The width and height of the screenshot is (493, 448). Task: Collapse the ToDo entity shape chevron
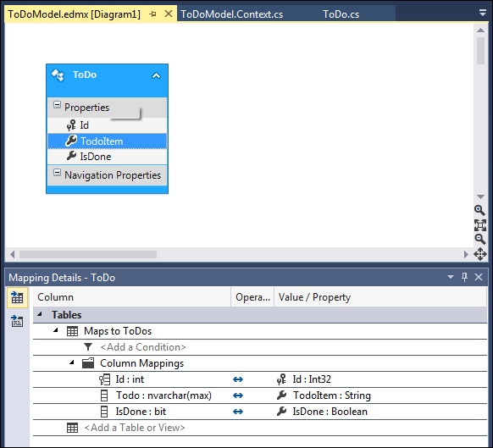pos(156,75)
